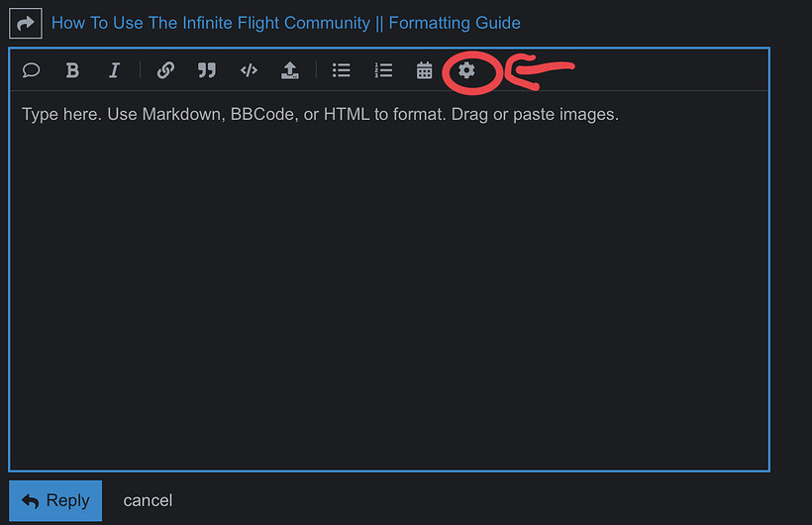The width and height of the screenshot is (812, 525).
Task: Click the quote whole post speech bubble icon
Action: tap(31, 70)
